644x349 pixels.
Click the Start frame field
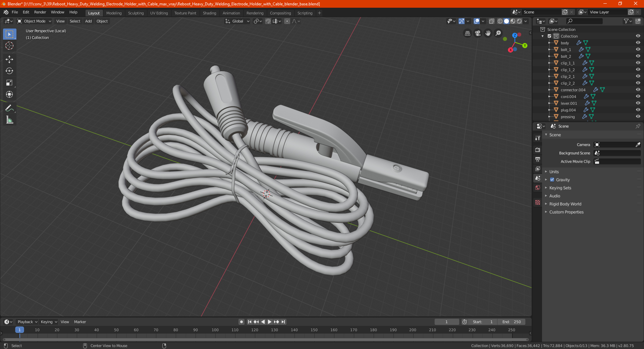coord(483,322)
